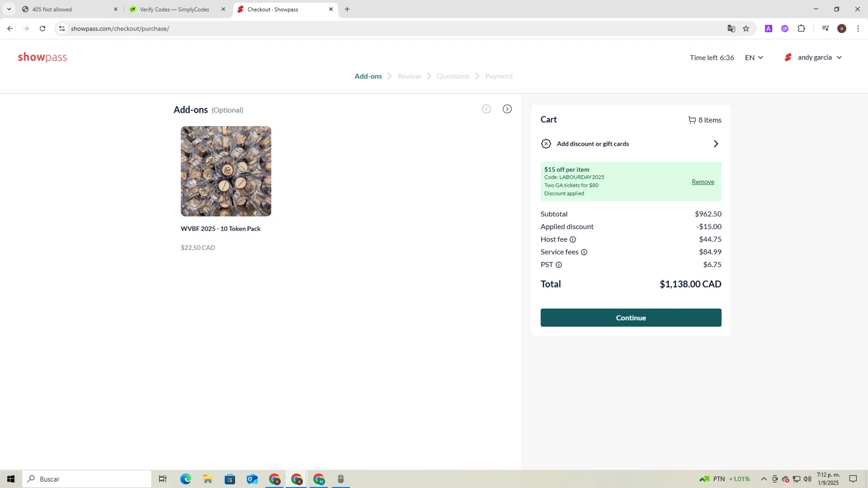Open the purple A extension
This screenshot has height=488, width=868.
tap(768, 28)
